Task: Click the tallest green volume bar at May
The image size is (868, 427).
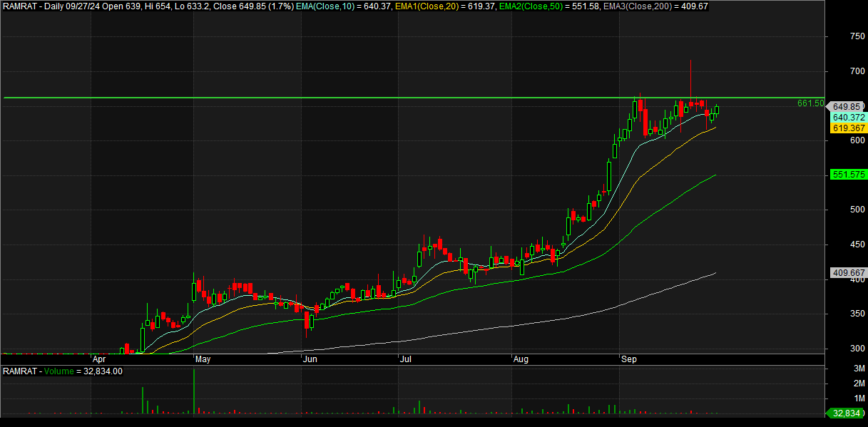Action: coord(194,391)
